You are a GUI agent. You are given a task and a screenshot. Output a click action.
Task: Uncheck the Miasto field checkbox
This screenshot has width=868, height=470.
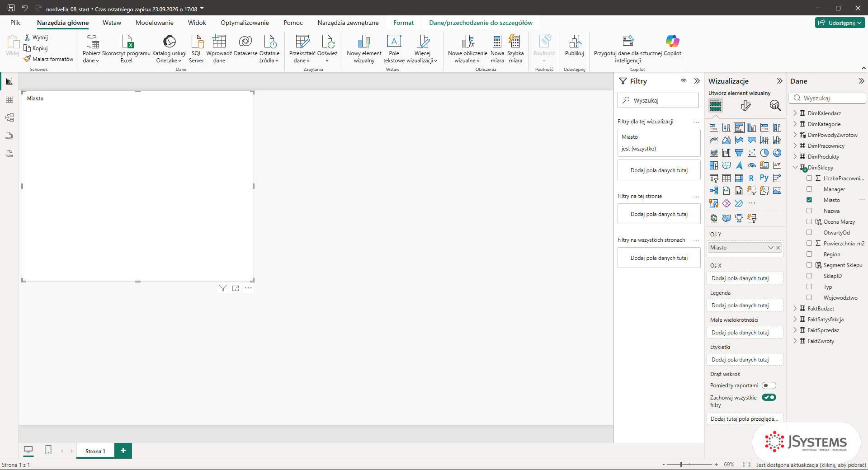(809, 200)
